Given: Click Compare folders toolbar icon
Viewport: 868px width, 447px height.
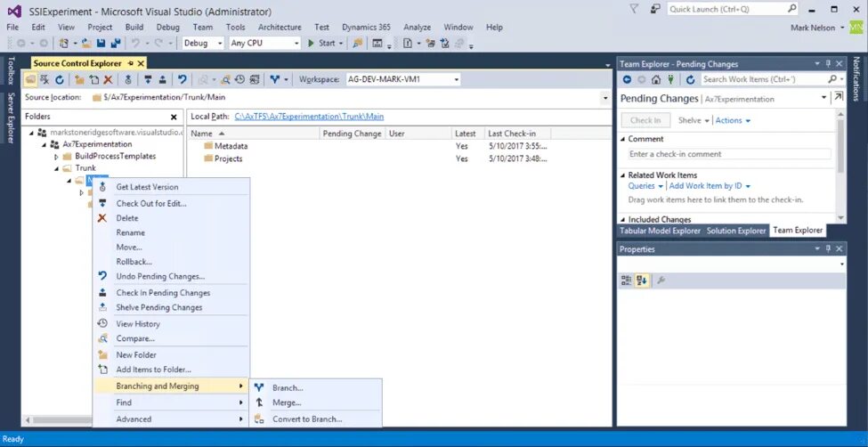Looking at the screenshot, I should coord(225,80).
